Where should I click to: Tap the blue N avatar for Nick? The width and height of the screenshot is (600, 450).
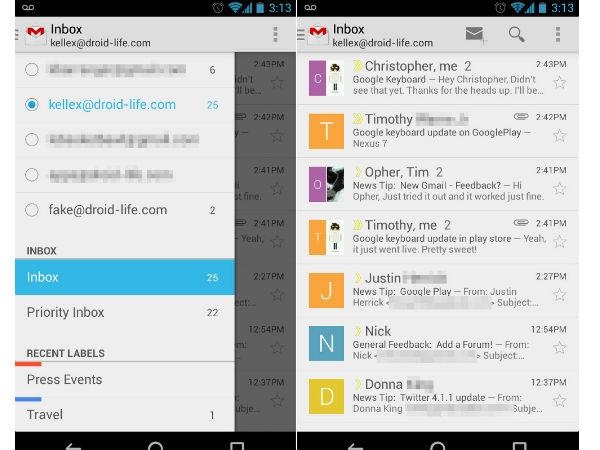pos(326,343)
